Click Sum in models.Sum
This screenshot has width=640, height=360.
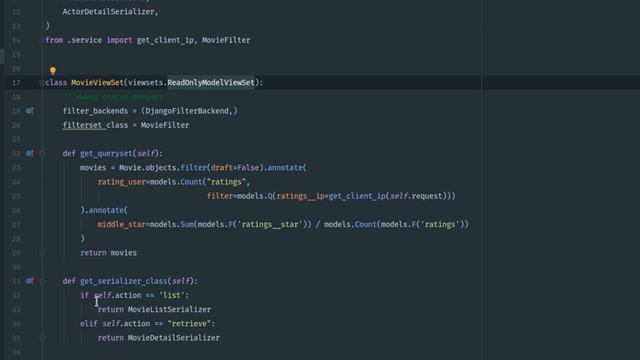click(187, 224)
